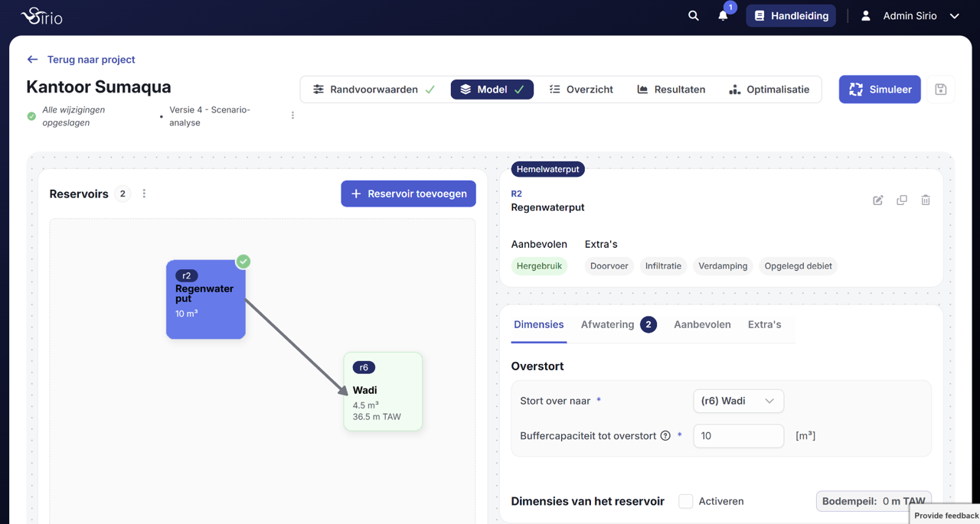The height and width of the screenshot is (524, 980).
Task: Delete reservoir R2 with trash icon
Action: pos(926,200)
